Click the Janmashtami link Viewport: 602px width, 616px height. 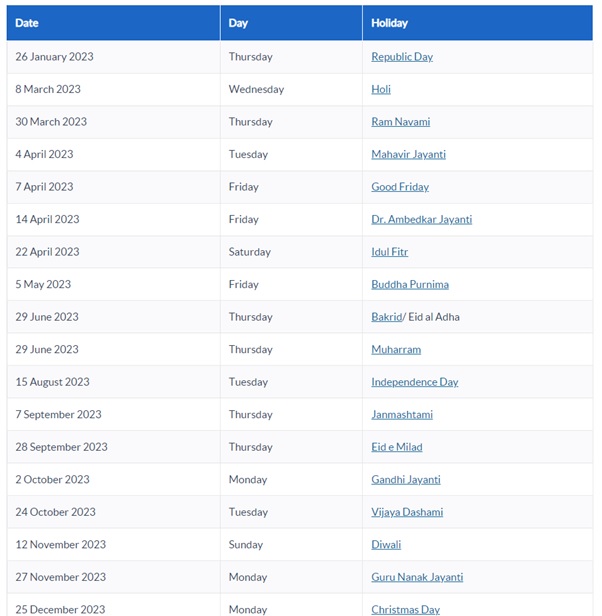click(x=402, y=415)
